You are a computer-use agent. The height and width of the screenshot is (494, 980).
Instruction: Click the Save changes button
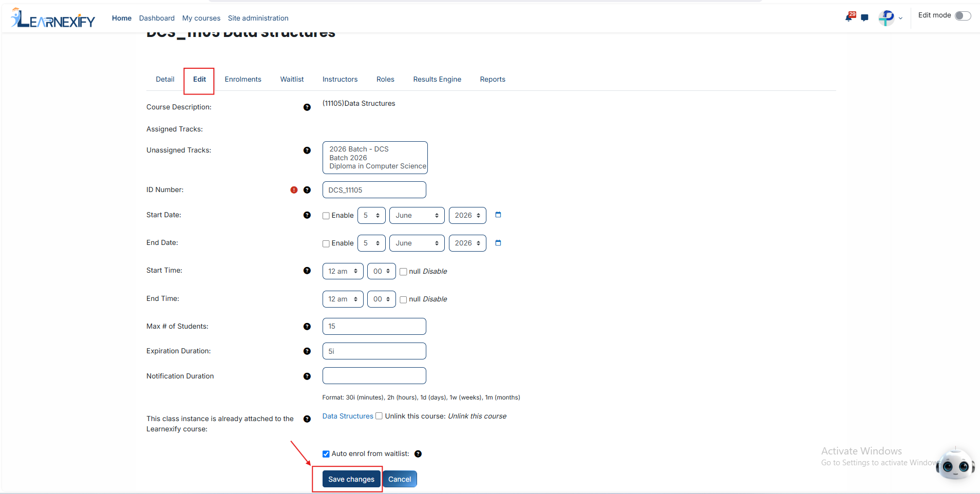[x=351, y=479]
